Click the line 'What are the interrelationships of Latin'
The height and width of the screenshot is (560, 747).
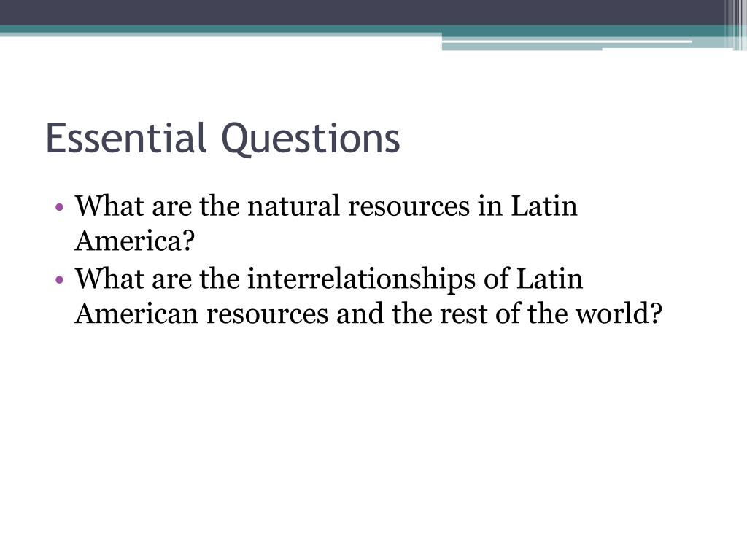pos(329,278)
